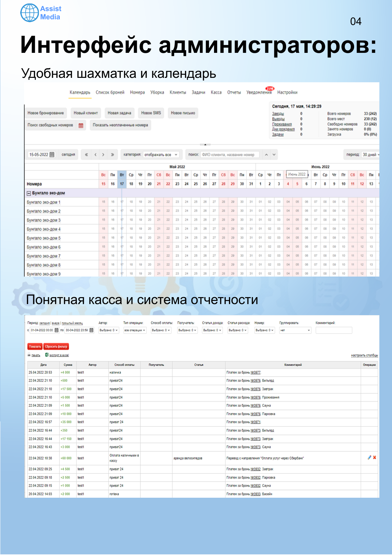Image resolution: width=392 pixels, height=555 pixels.
Task: Select Бунгало эко-дом 5 row
Action: point(44,238)
